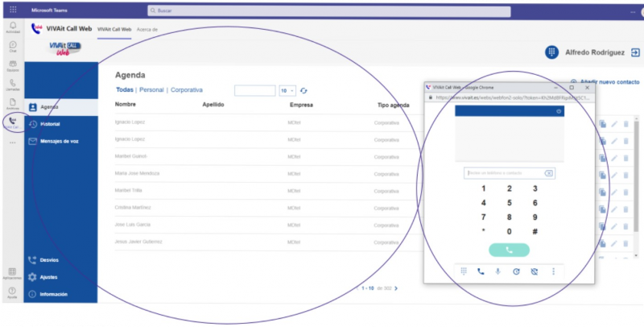644x327 pixels.
Task: Clear the softphone number field
Action: pyautogui.click(x=548, y=173)
